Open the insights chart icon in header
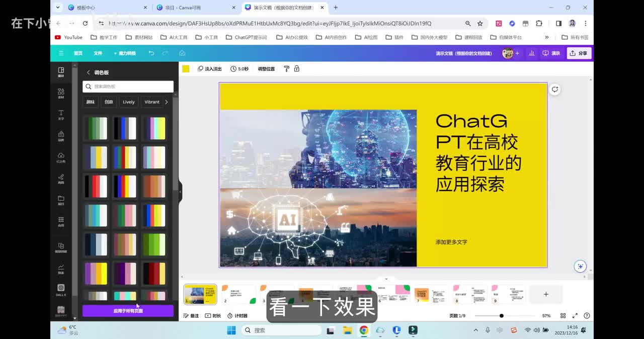Viewport: 644px width, 339px height. click(531, 53)
